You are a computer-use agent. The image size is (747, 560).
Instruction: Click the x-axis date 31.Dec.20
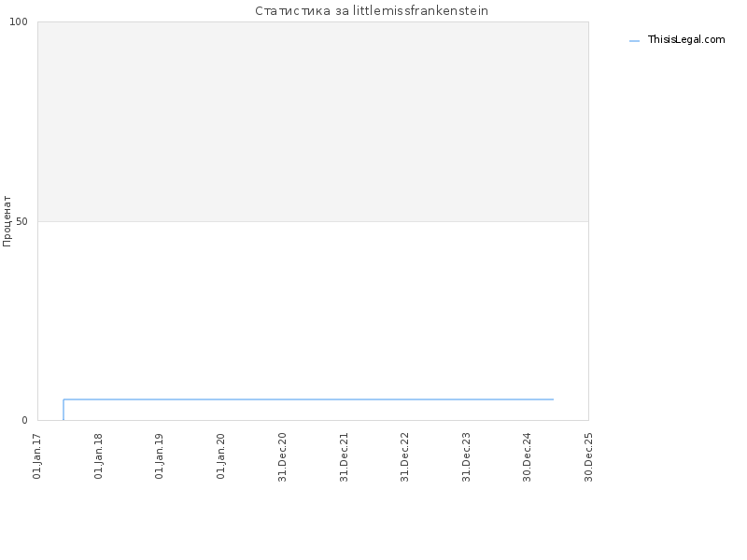point(283,457)
